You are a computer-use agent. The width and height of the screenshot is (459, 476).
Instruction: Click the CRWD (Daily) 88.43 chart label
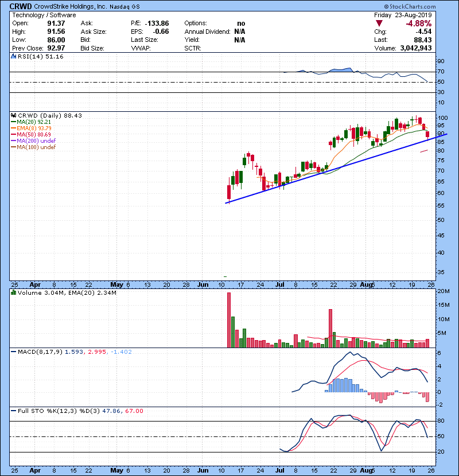click(50, 115)
